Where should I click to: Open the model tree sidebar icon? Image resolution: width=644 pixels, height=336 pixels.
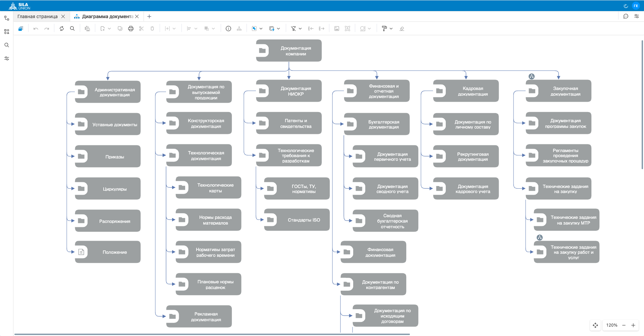pos(6,18)
